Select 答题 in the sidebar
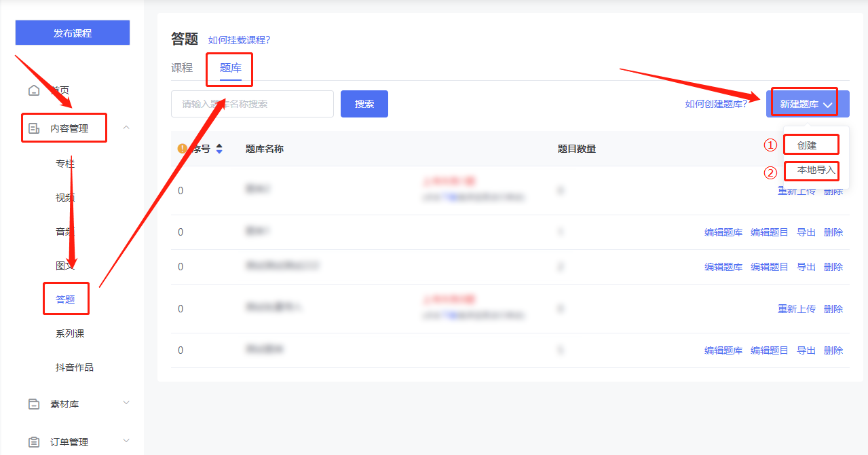868x455 pixels. pyautogui.click(x=65, y=299)
